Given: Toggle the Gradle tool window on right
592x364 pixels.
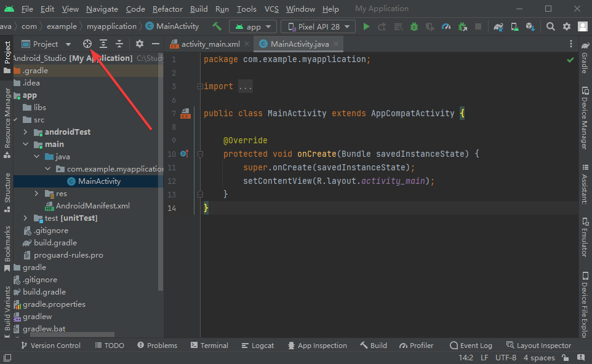Looking at the screenshot, I should 585,58.
